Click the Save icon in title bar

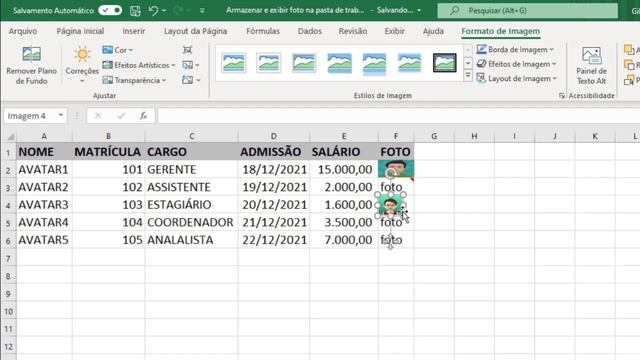(135, 11)
